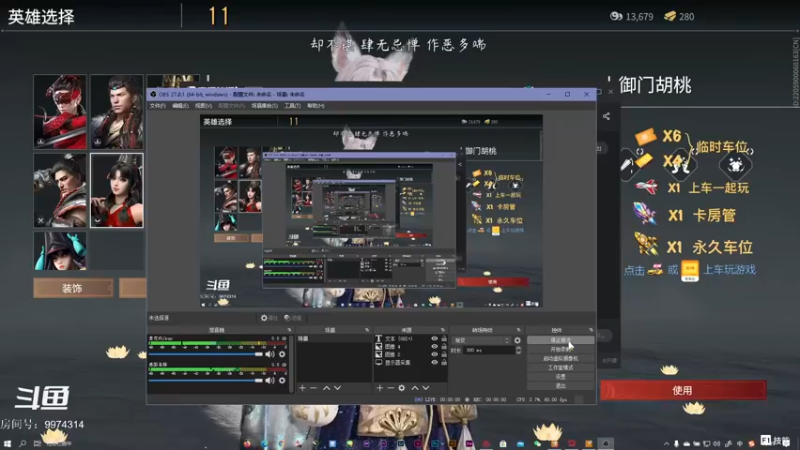Select the 文本 (GDI+) source row

[x=411, y=339]
